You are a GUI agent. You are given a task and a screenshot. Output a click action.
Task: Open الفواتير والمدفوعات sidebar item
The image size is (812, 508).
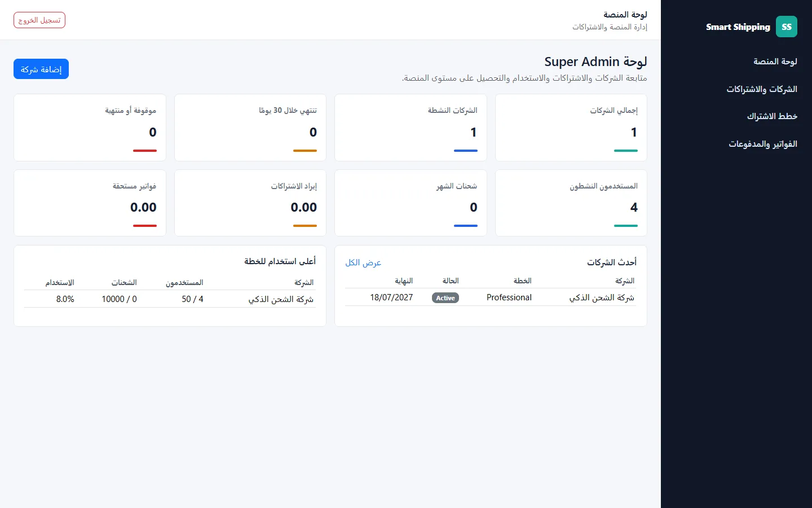pos(763,144)
